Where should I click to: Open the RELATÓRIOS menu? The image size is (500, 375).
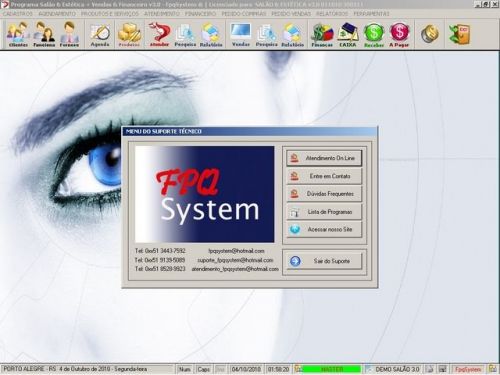coord(332,14)
